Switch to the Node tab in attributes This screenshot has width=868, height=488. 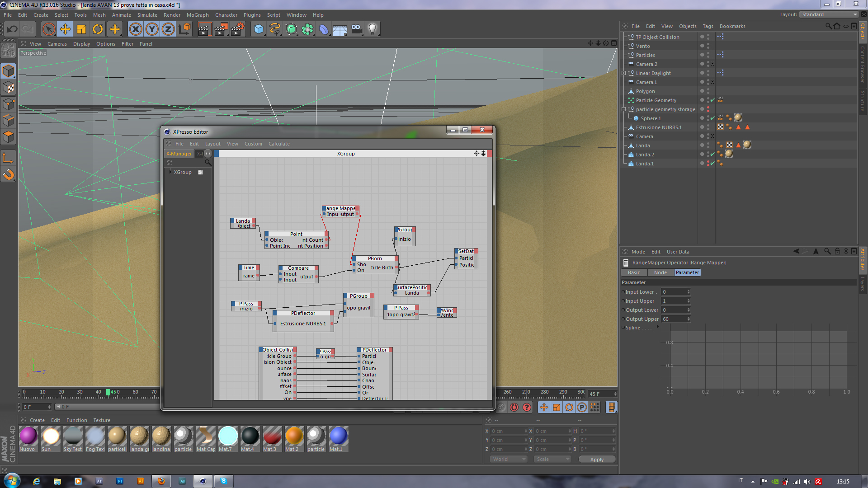coord(660,272)
